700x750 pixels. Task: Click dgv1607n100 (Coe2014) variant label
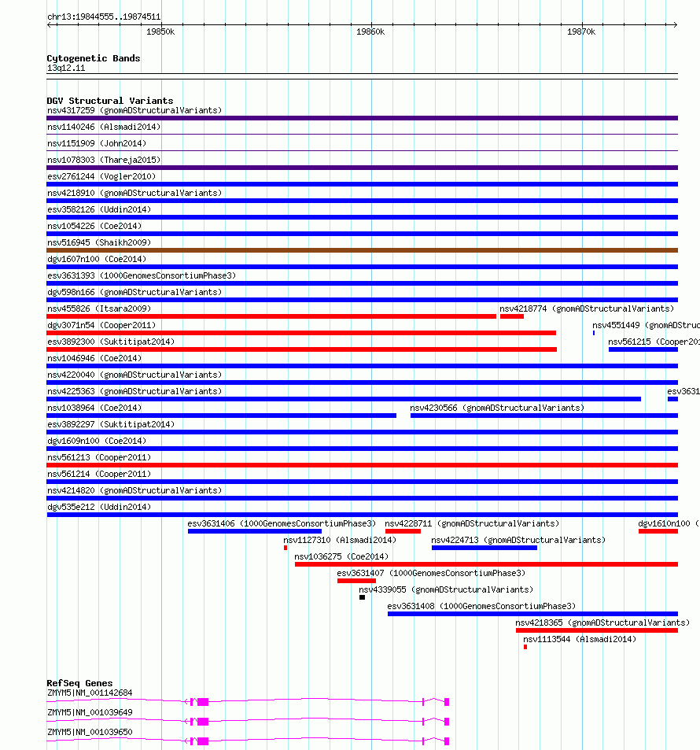[97, 259]
